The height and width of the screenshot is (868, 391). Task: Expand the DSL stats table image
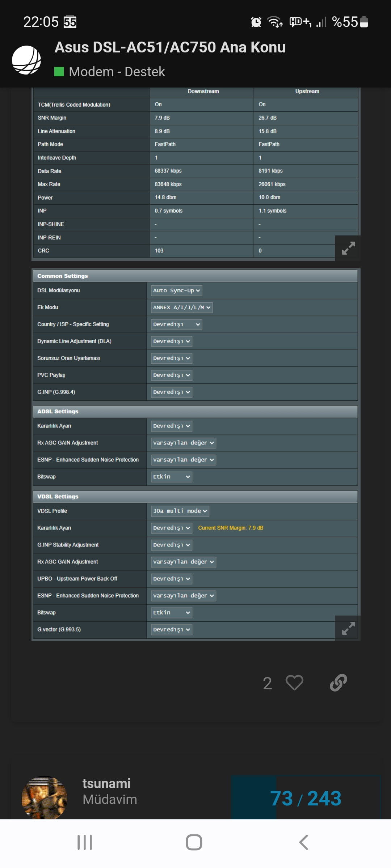(348, 248)
